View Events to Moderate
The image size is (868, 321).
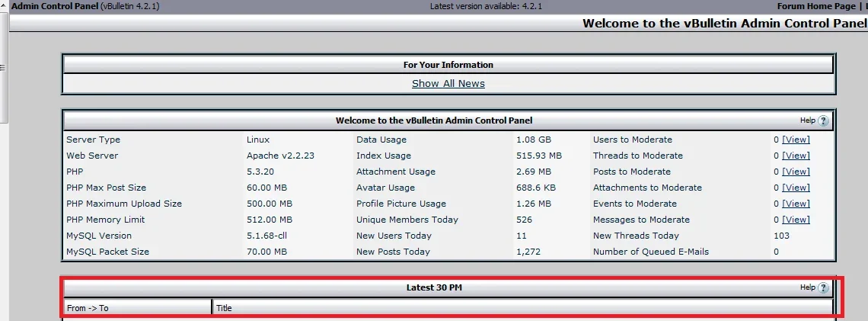point(796,204)
